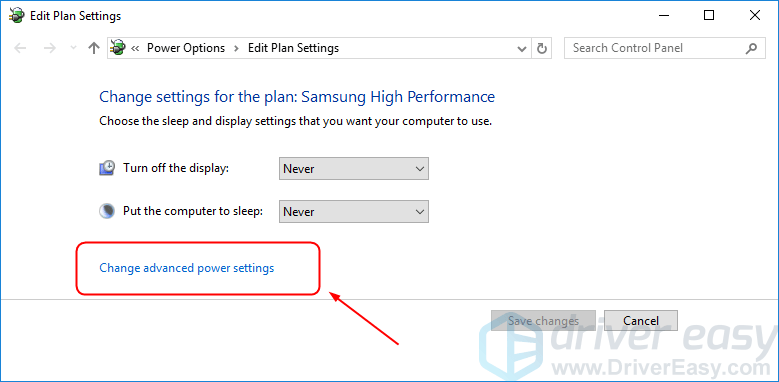Click the breadcrumb overflow double chevron
Screen dimensions: 779x382
coord(135,48)
